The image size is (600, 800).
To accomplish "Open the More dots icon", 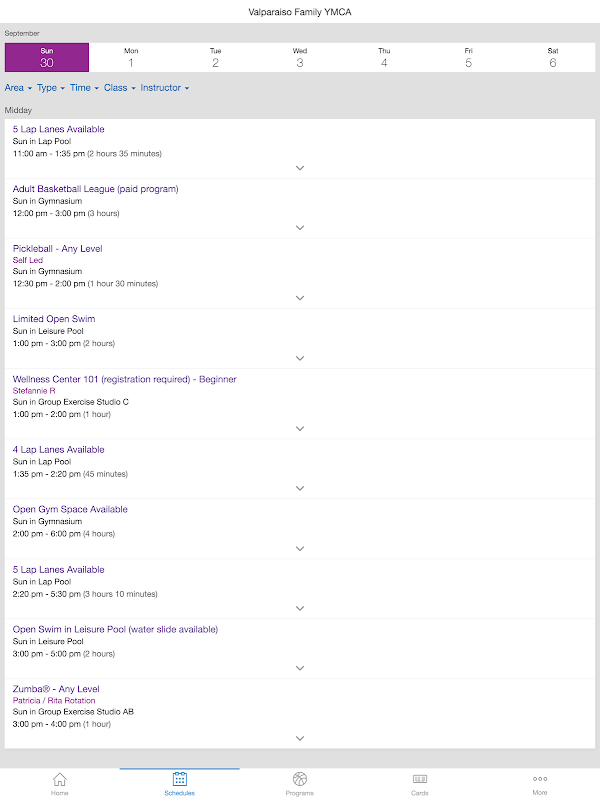I will pos(540,779).
